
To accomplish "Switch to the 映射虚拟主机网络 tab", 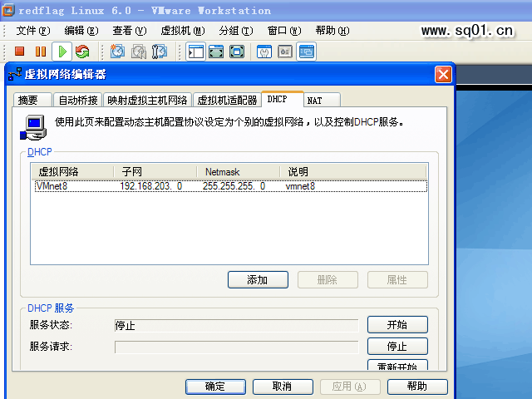I will point(147,100).
